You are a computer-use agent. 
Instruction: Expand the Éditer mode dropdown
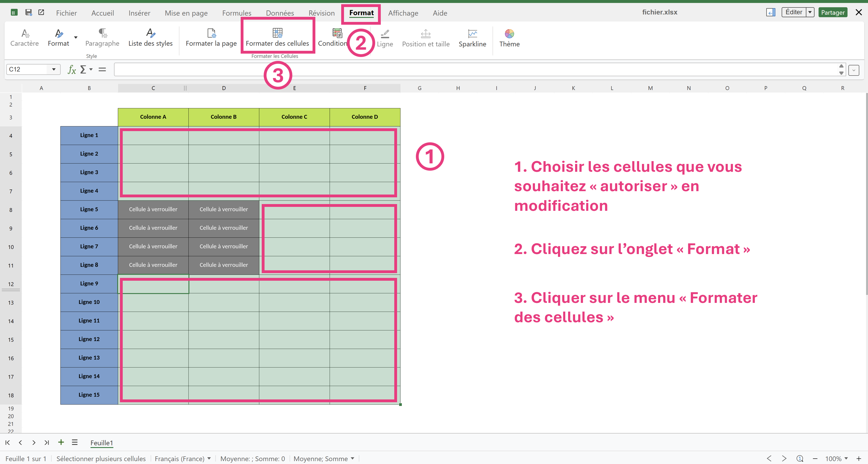(810, 12)
